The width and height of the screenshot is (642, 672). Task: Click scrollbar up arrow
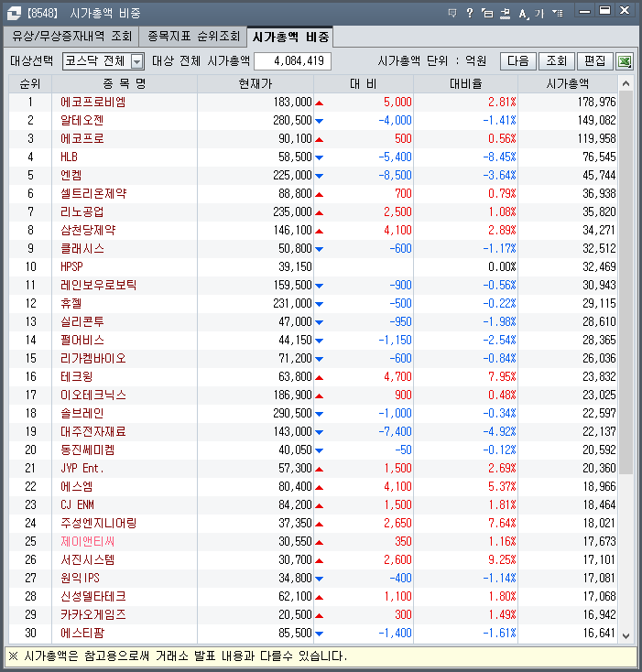pyautogui.click(x=626, y=83)
